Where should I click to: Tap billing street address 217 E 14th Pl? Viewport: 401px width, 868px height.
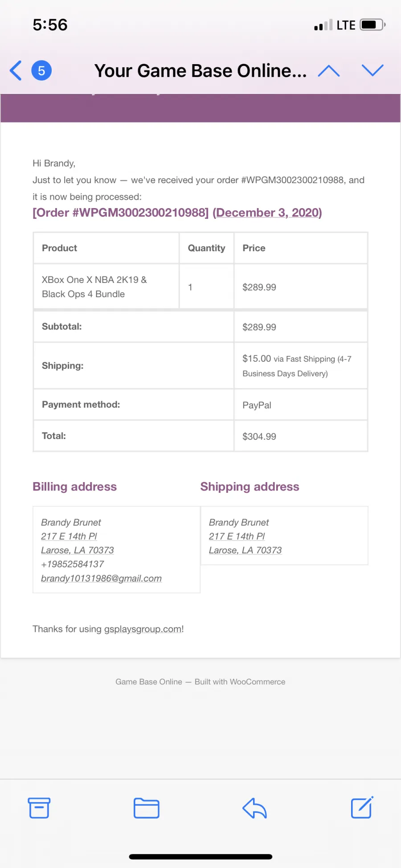[x=69, y=536]
